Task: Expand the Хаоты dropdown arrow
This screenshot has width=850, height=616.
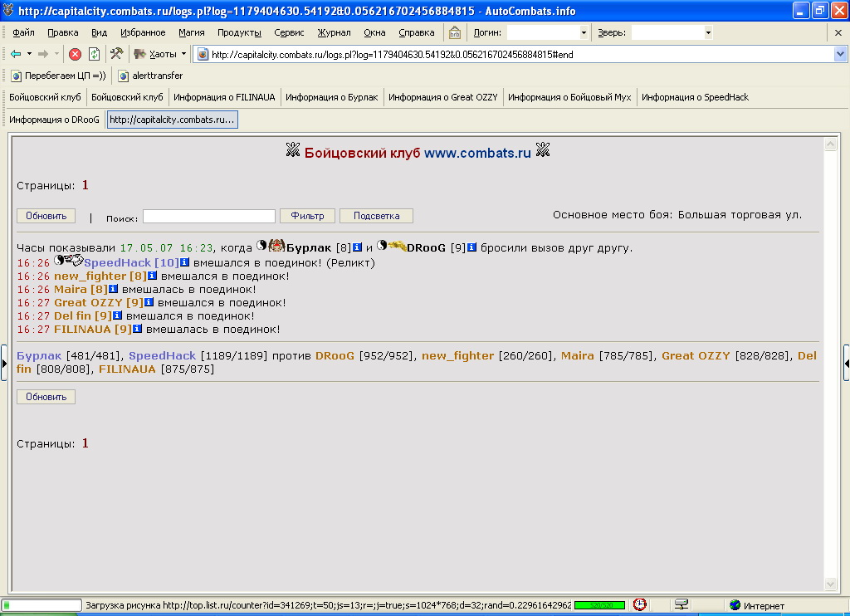Action: tap(183, 54)
